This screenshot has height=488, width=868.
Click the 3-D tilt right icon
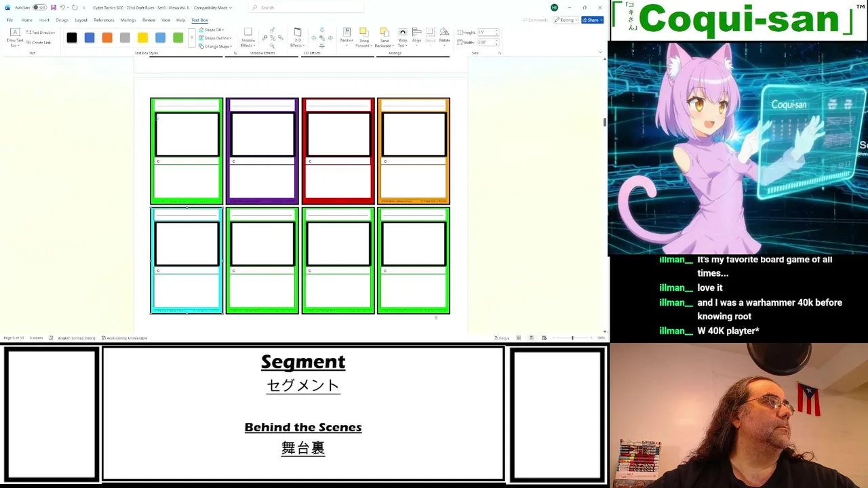330,38
